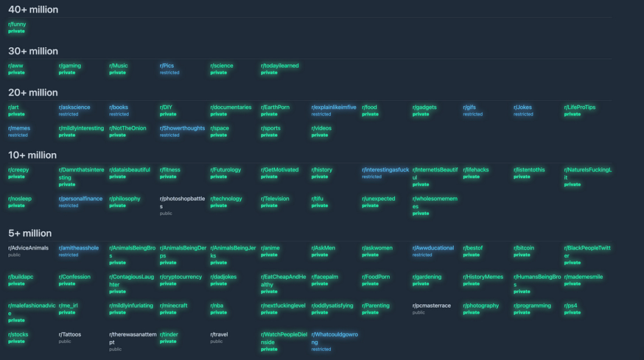Viewport: 644px width, 360px height.
Task: Open the r/funny subreddit link
Action: coord(17,24)
